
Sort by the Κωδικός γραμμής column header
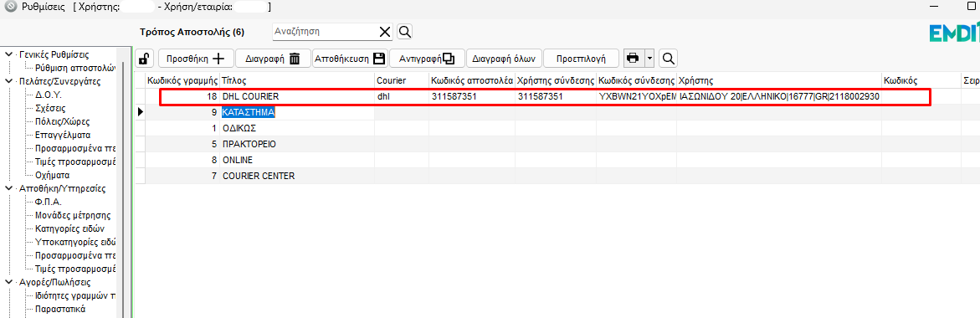point(182,80)
